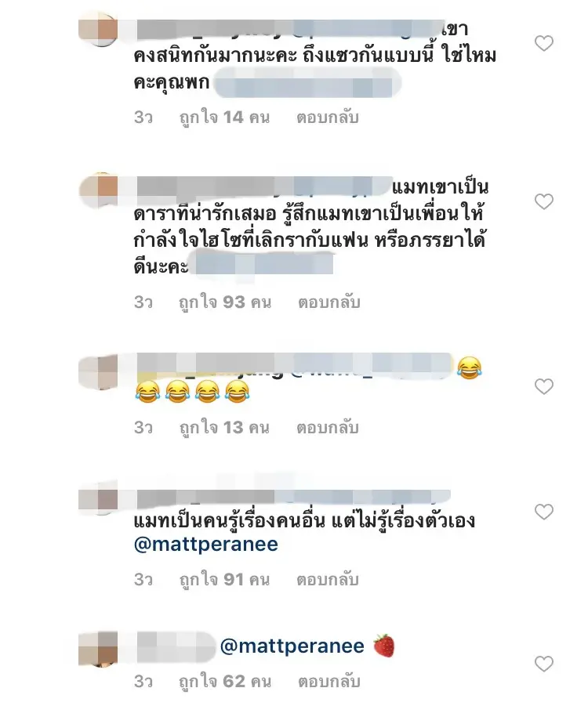This screenshot has width=588, height=706.
Task: Open first commenter's profile picture
Action: coord(98,30)
